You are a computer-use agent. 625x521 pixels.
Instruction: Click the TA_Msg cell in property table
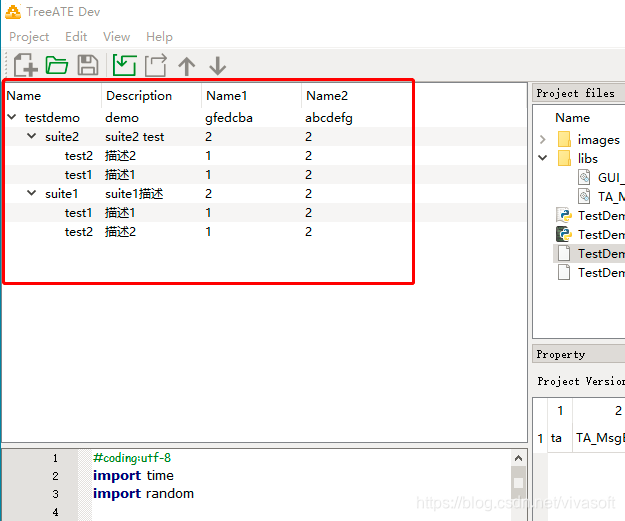[x=599, y=438]
